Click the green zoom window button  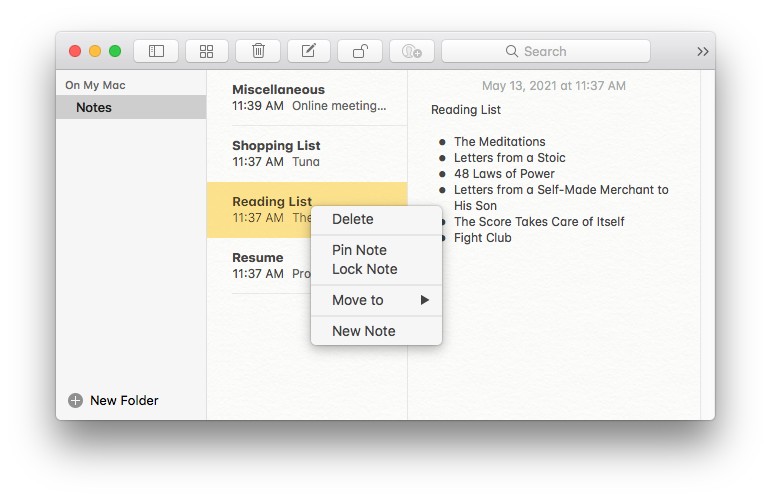(x=115, y=51)
